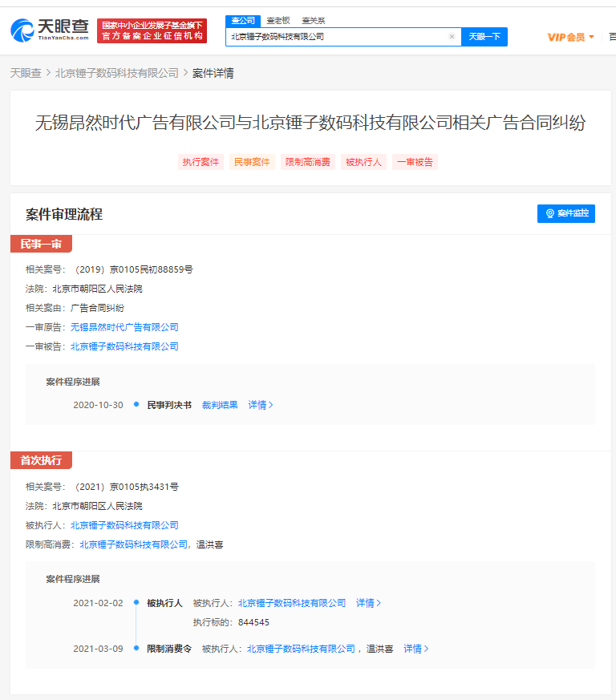Open 北京锤子数码科技有限公司 breadcrumb link

click(x=117, y=73)
